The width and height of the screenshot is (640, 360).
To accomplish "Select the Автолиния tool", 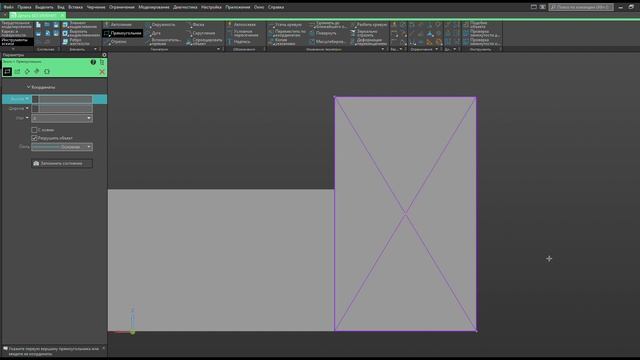I will point(118,25).
